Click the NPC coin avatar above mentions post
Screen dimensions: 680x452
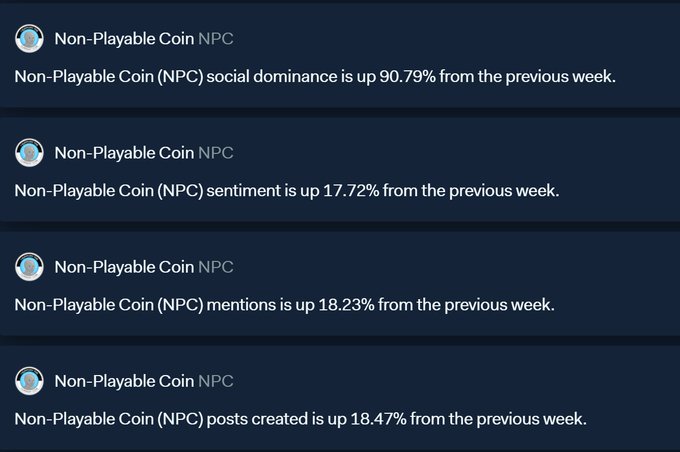[x=29, y=267]
